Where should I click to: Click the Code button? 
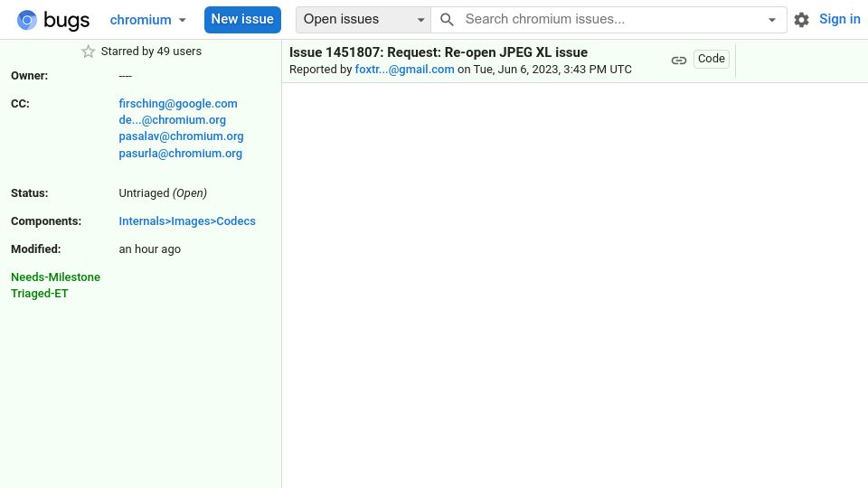(x=712, y=59)
